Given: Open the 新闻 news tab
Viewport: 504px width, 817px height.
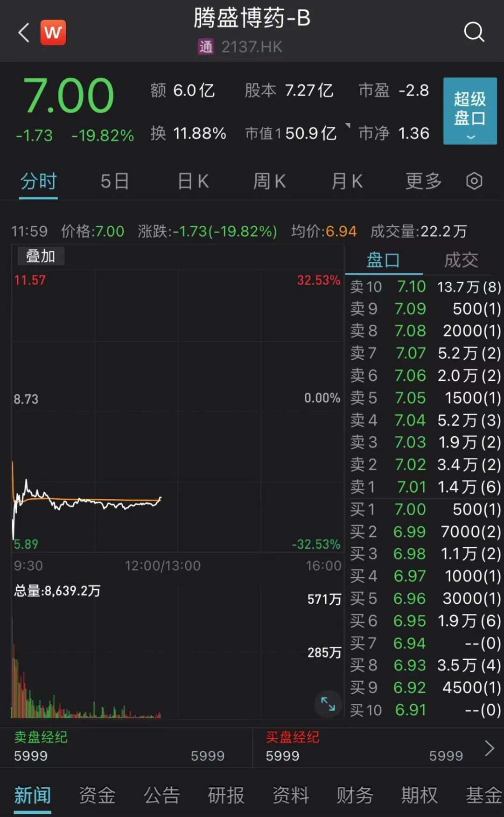Looking at the screenshot, I should (x=32, y=795).
